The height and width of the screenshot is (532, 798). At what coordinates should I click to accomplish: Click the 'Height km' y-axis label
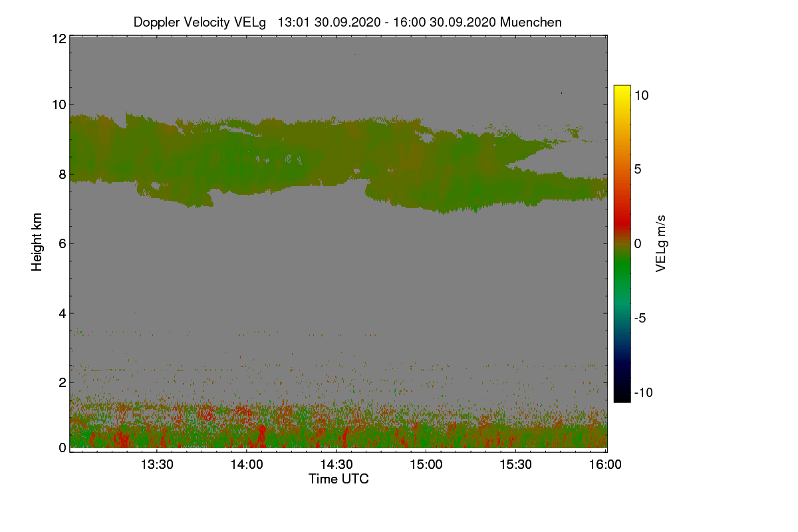[x=37, y=242]
